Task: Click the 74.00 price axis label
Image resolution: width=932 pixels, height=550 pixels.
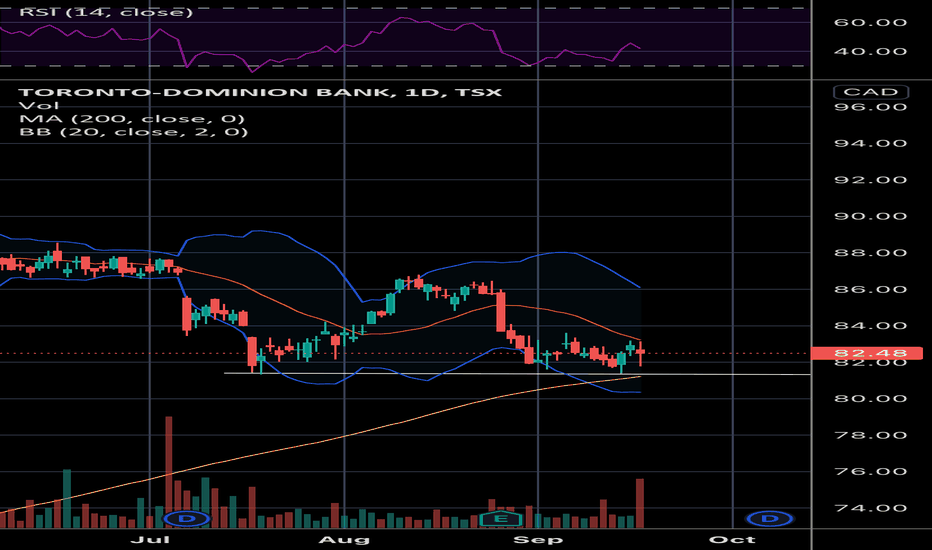Action: click(x=871, y=508)
